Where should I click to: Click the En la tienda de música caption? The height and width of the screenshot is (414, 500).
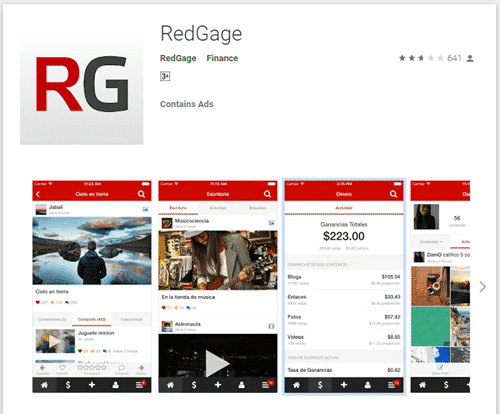click(188, 297)
